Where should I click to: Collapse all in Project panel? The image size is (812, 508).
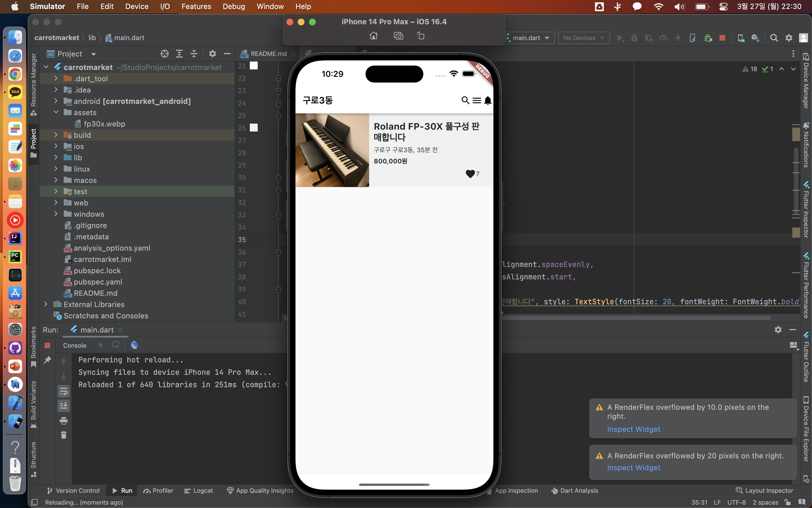194,54
